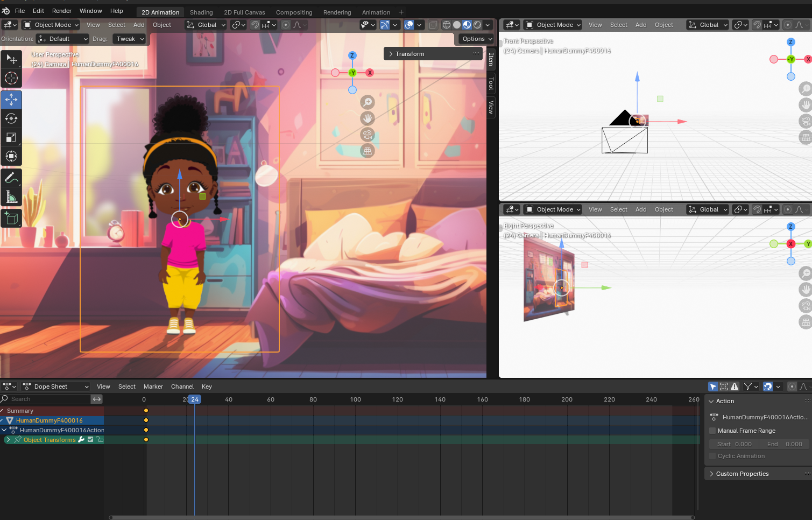Click the dope sheet channel Search field
The width and height of the screenshot is (812, 520).
click(x=46, y=399)
